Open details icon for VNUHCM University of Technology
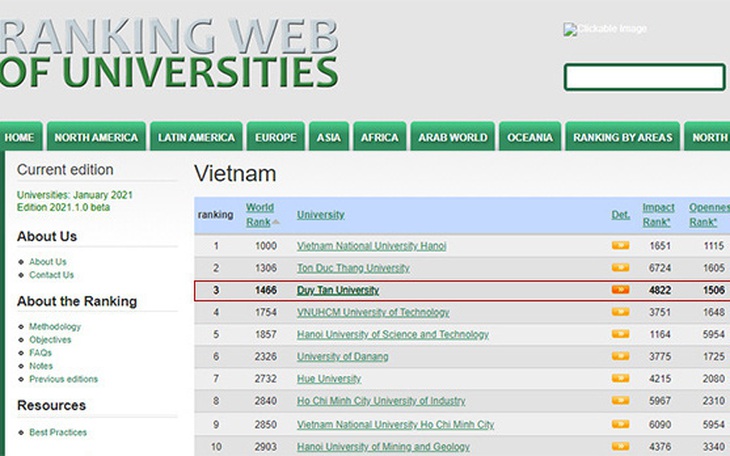Viewport: 730px width, 456px height. point(620,312)
